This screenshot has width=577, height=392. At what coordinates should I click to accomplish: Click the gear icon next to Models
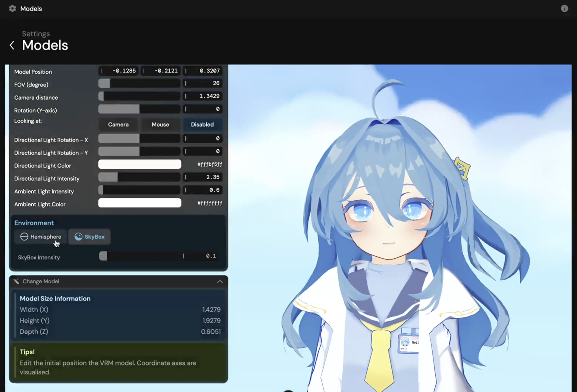click(x=12, y=9)
